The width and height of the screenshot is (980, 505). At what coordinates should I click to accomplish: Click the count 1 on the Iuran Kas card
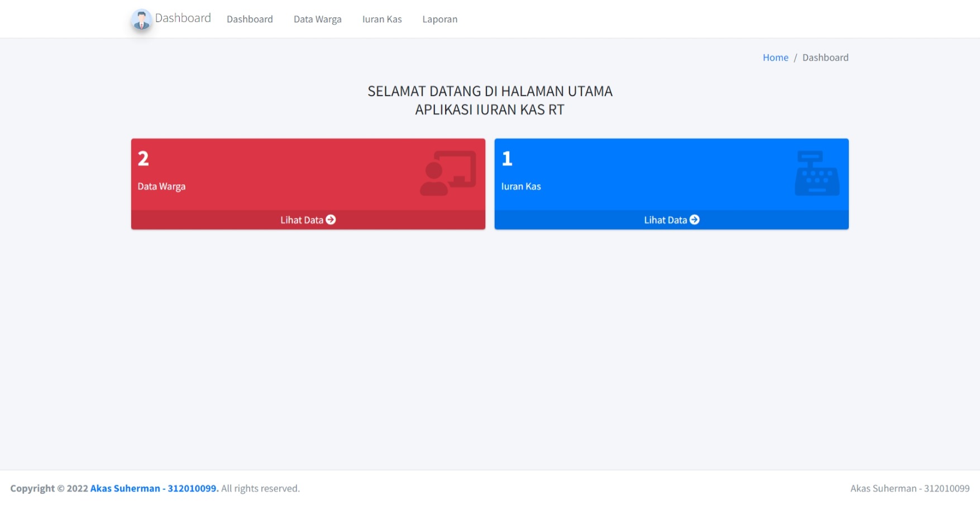click(x=506, y=159)
